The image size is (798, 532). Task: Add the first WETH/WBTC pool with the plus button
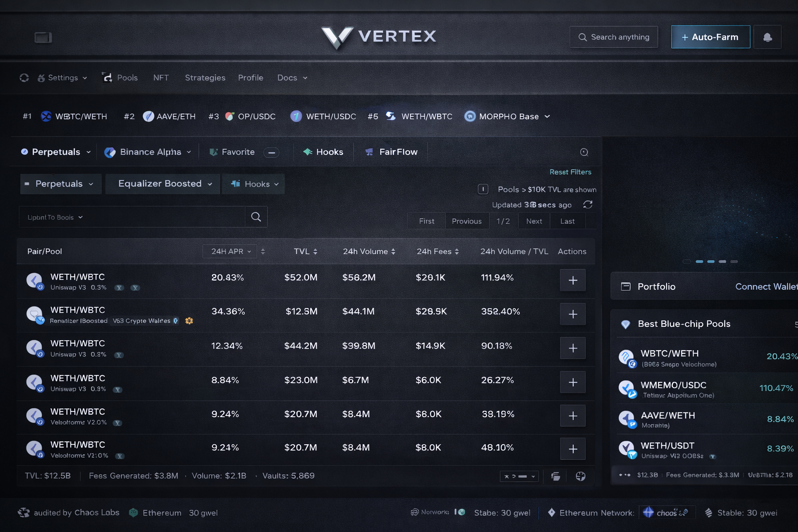[x=573, y=281]
